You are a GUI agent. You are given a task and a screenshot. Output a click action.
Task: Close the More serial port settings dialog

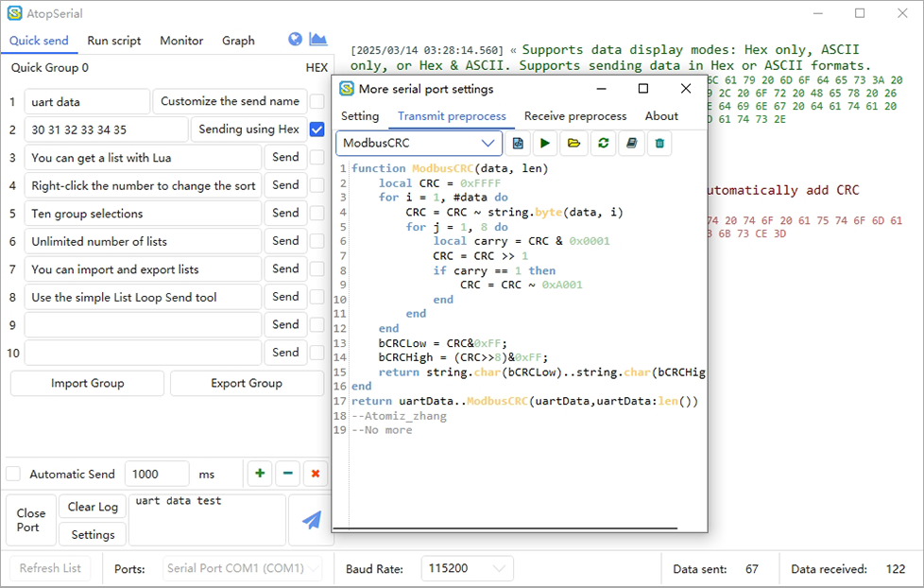[685, 89]
